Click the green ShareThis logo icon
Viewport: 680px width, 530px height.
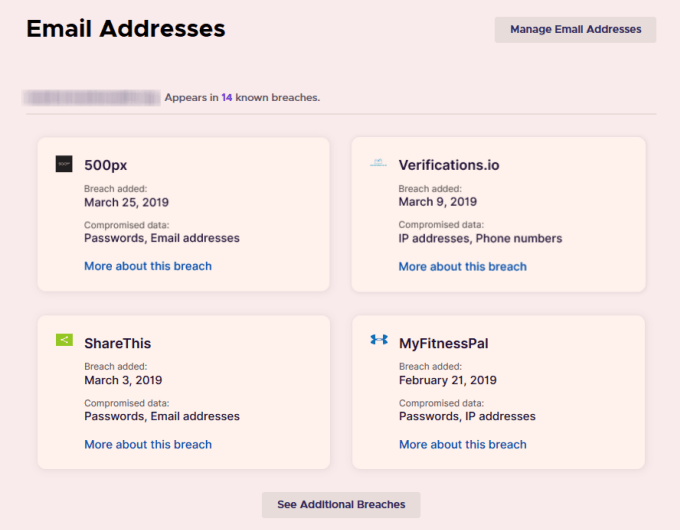64,340
